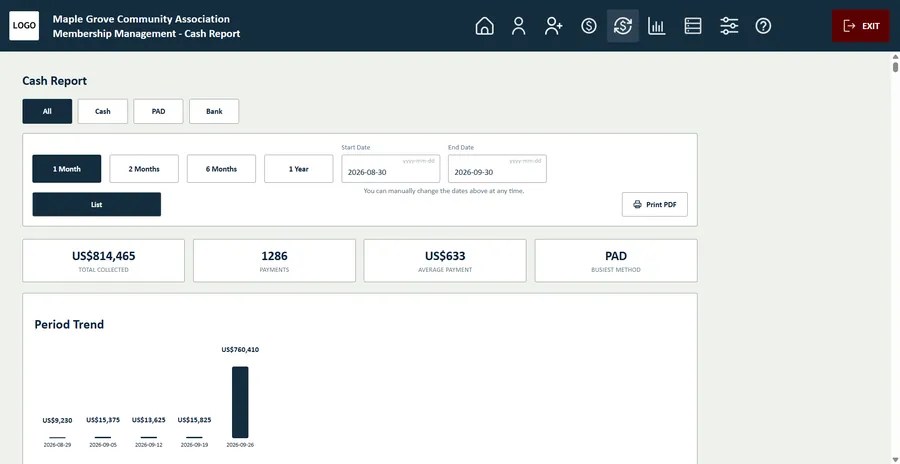The height and width of the screenshot is (464, 900).
Task: Click the 2026-09-19 axis date
Action: point(195,445)
